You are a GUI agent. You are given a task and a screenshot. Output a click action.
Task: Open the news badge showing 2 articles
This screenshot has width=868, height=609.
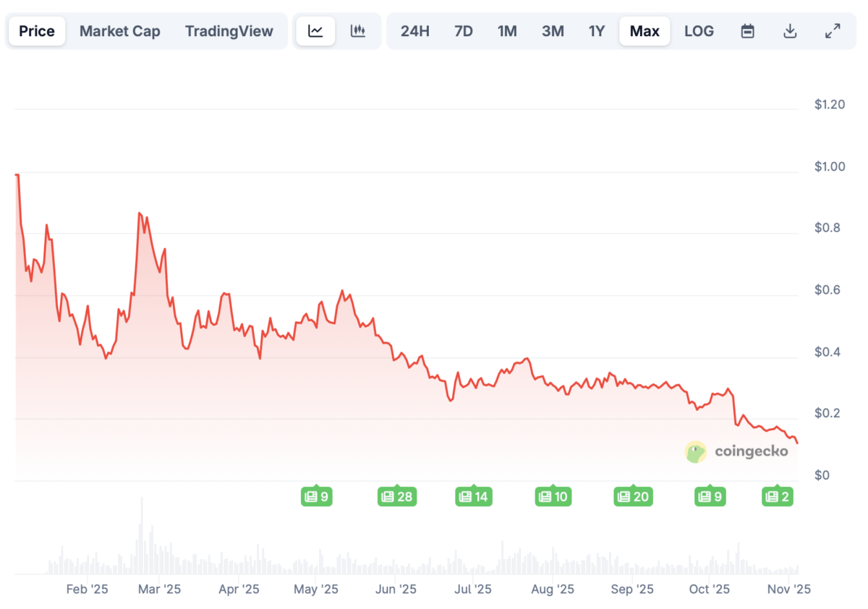pos(778,496)
